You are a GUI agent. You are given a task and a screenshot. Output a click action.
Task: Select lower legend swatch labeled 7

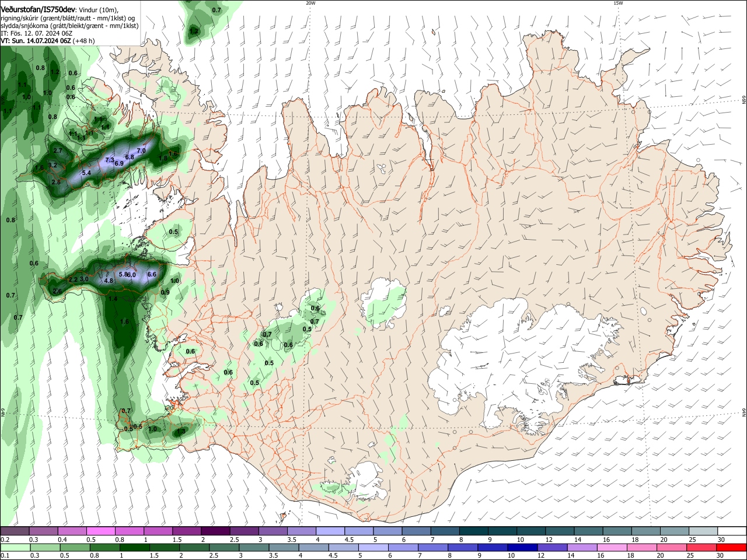pyautogui.click(x=432, y=547)
